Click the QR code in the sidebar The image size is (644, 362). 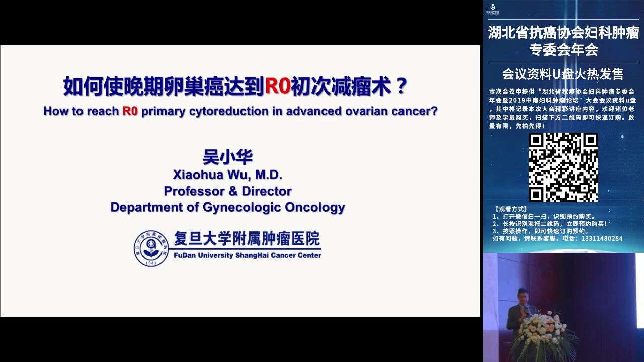563,167
